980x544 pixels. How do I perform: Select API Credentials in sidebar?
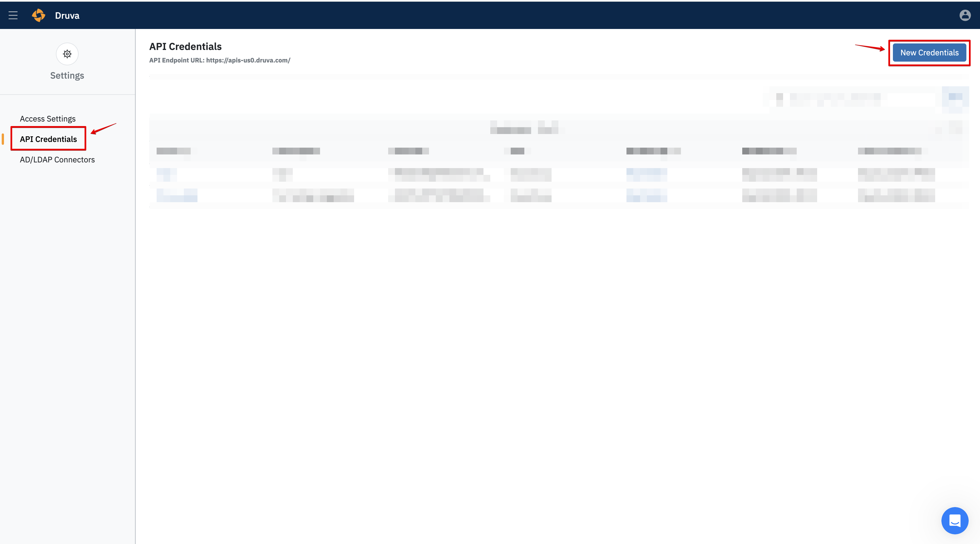[x=48, y=139]
